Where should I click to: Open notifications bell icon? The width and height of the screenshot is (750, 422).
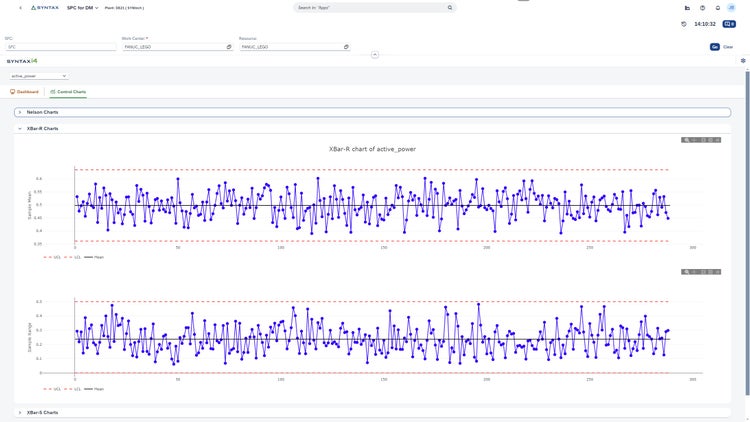coord(717,8)
